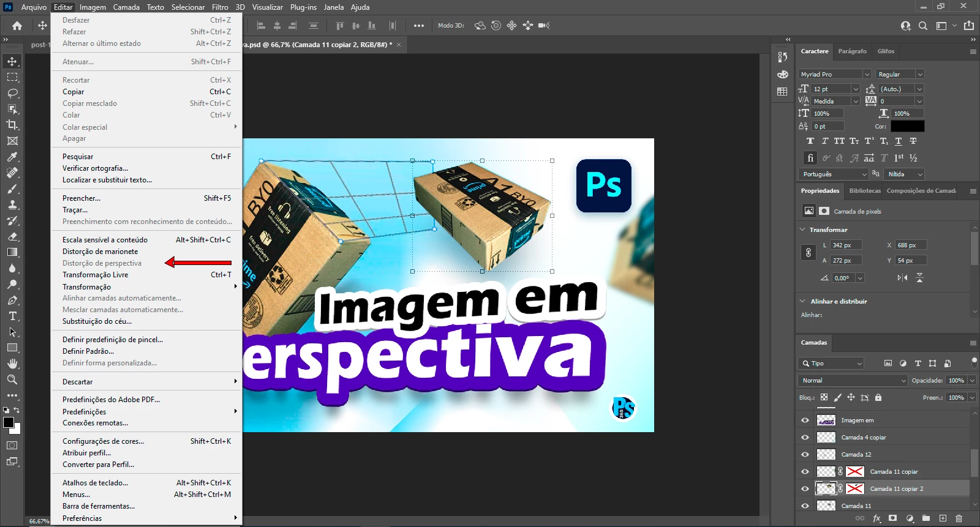Hide the Camada 12 layer
This screenshot has height=527, width=980.
(805, 455)
